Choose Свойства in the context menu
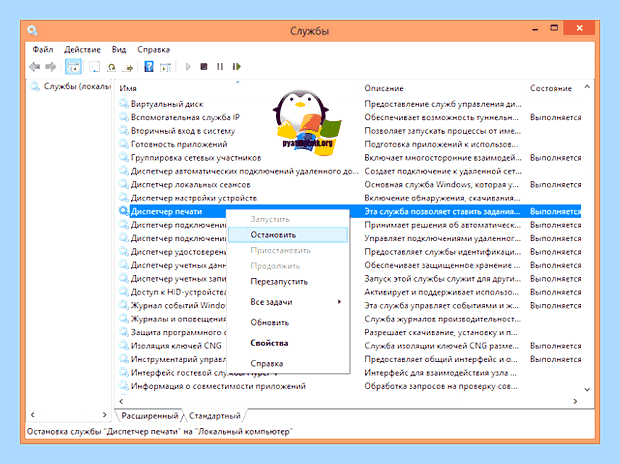The height and width of the screenshot is (464, 620). [288, 343]
